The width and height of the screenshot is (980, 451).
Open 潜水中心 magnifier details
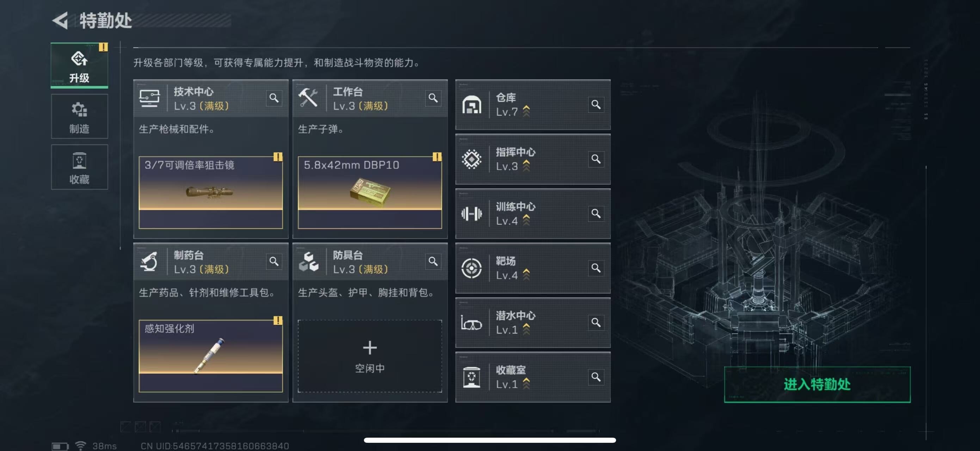click(596, 322)
